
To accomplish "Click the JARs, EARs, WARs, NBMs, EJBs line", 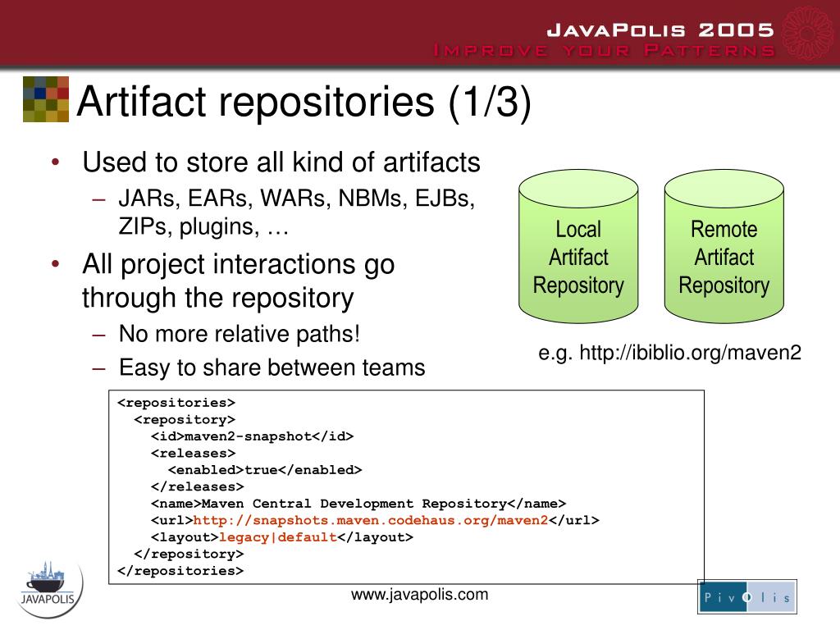I will [x=297, y=199].
